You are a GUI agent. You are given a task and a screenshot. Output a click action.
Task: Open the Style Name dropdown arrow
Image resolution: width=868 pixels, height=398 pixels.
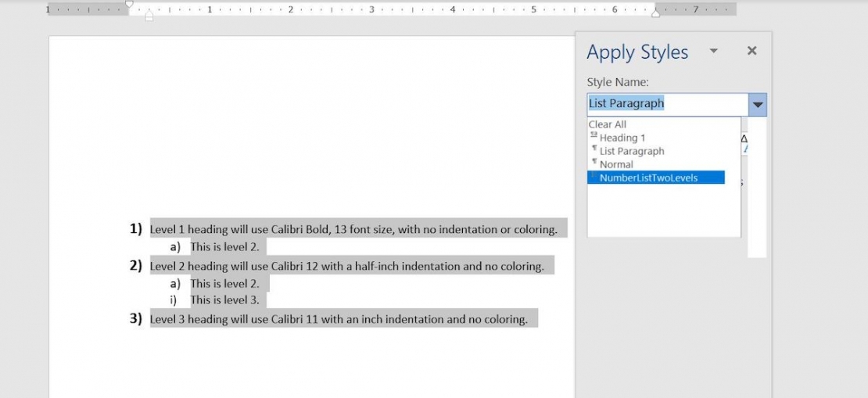(757, 105)
